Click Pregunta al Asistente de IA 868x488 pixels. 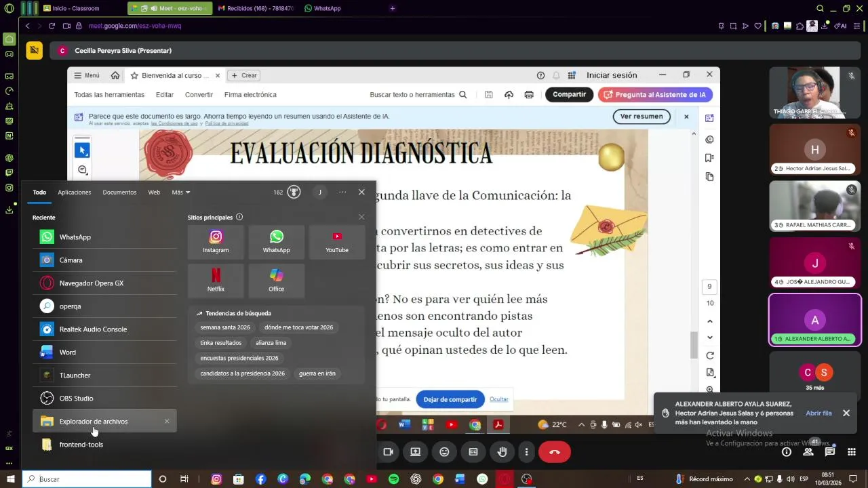655,95
